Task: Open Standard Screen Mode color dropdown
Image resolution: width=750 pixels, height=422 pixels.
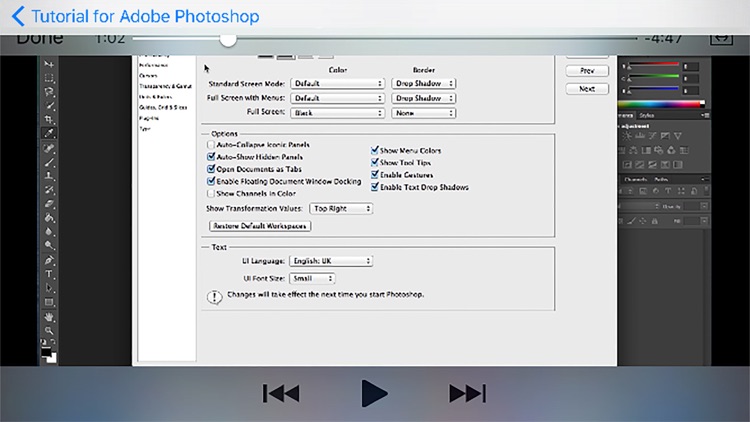Action: pyautogui.click(x=337, y=83)
